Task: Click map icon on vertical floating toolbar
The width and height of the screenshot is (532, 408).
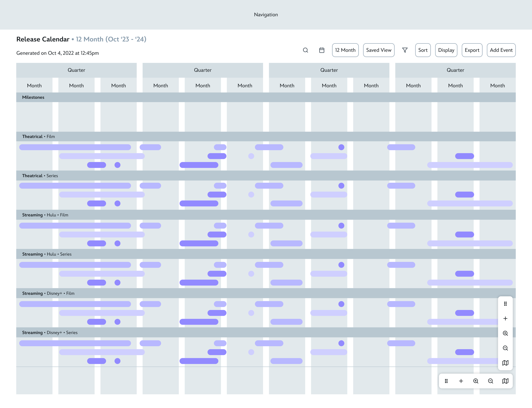Action: tap(505, 363)
